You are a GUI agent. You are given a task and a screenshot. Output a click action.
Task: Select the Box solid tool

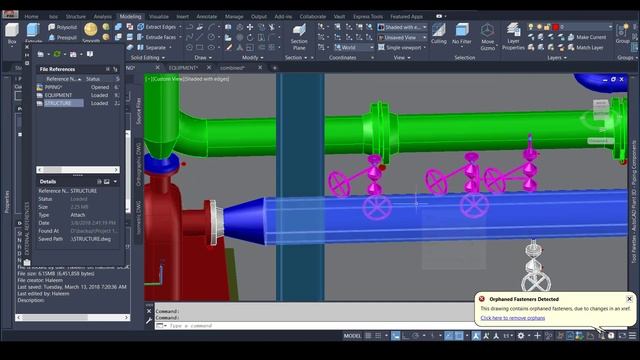click(12, 33)
